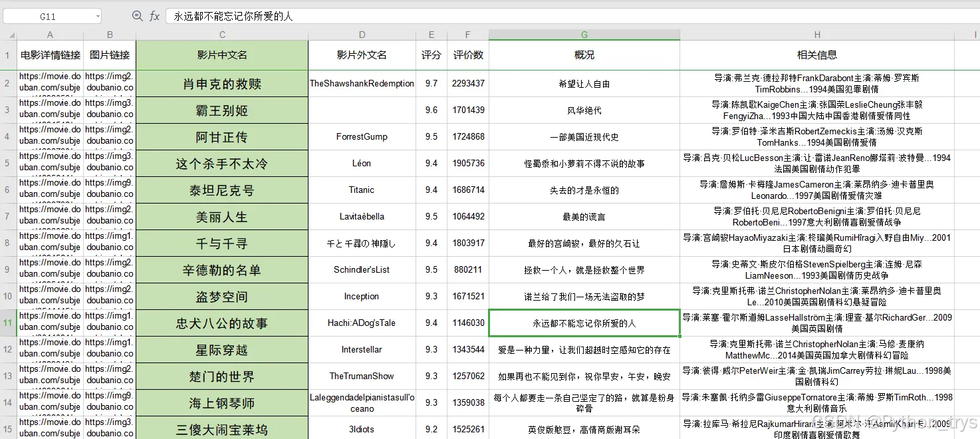Click the rating 9.6 cell

click(431, 110)
